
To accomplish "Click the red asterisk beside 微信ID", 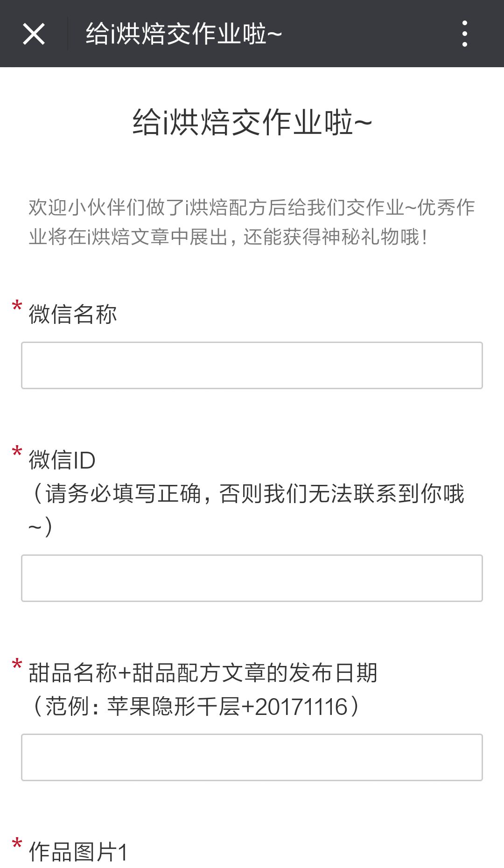I will click(x=17, y=453).
